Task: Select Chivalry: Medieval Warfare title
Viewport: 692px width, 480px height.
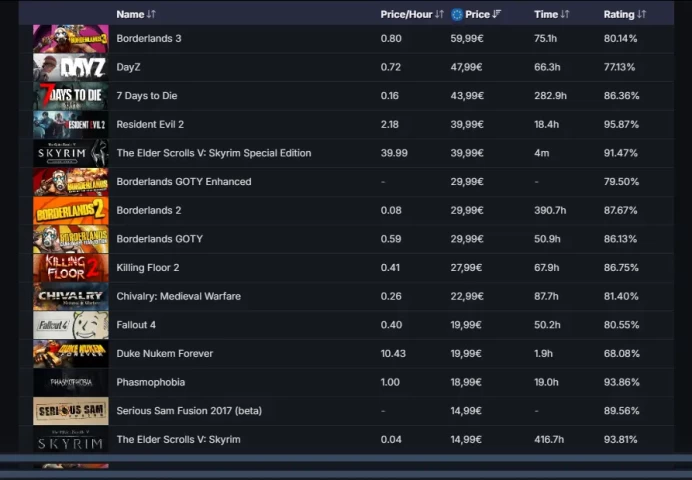Action: [x=179, y=296]
